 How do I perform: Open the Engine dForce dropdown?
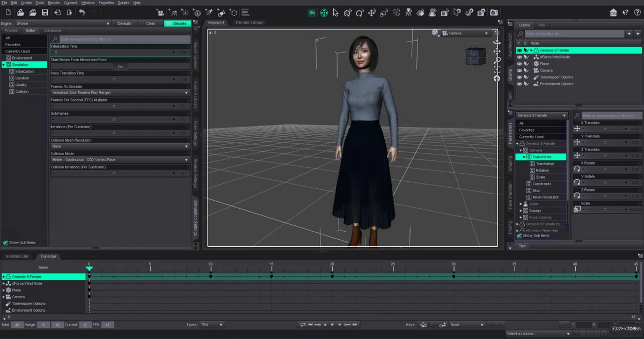point(63,24)
